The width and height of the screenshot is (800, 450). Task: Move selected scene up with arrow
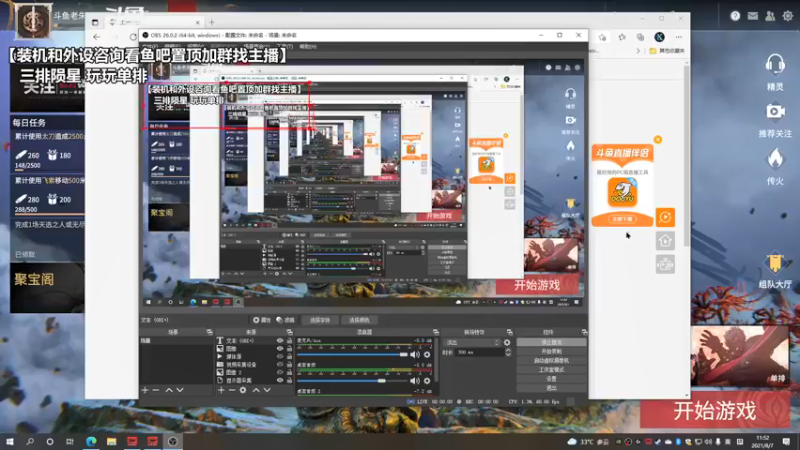pos(169,390)
